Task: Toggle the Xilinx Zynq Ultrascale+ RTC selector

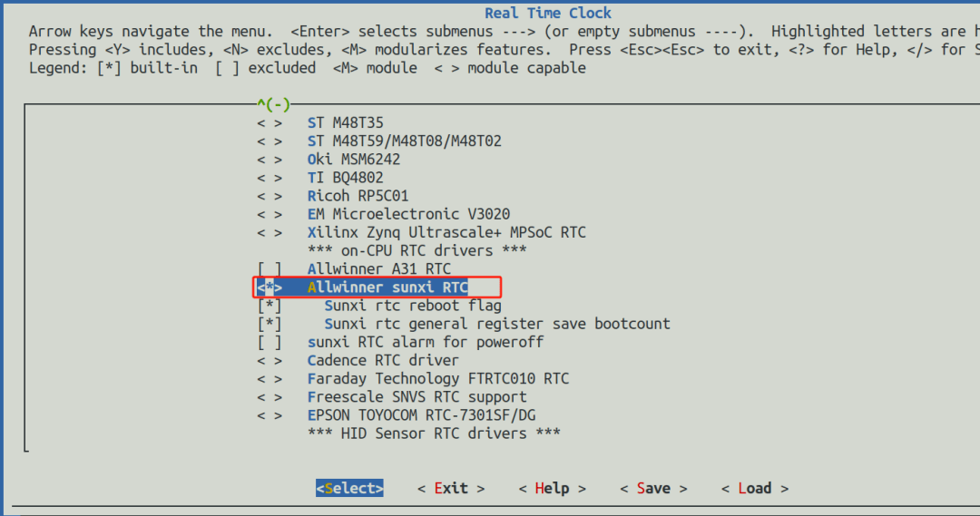Action: click(x=269, y=232)
